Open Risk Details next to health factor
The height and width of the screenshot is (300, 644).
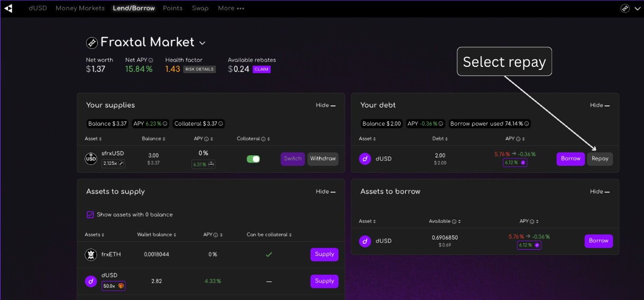(x=199, y=69)
